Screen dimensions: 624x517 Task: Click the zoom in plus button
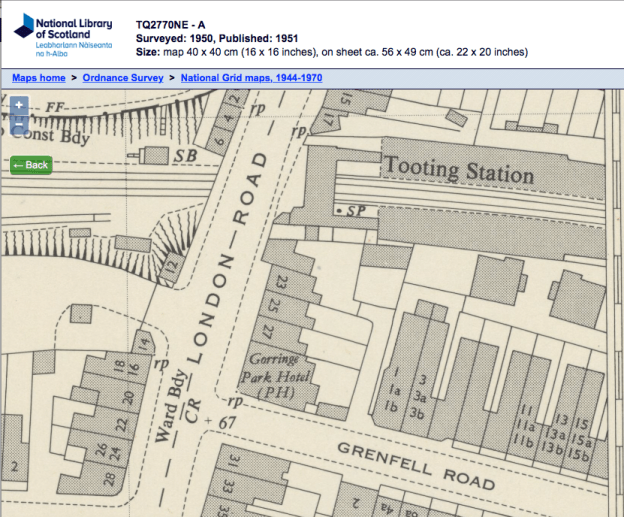[x=19, y=105]
